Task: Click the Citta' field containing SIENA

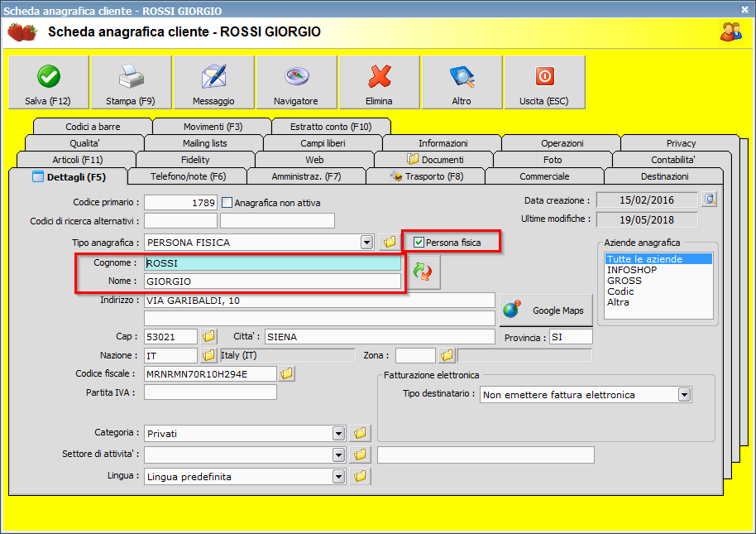Action: pos(380,337)
